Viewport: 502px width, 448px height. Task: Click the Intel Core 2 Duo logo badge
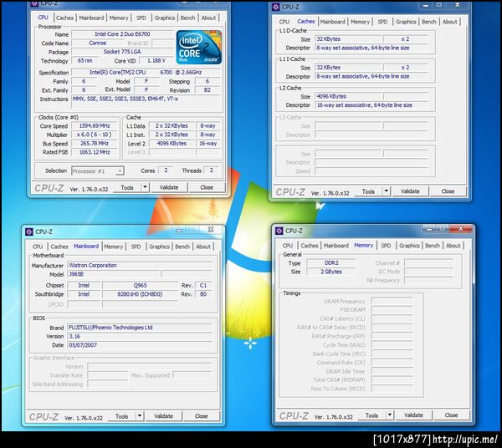[199, 47]
